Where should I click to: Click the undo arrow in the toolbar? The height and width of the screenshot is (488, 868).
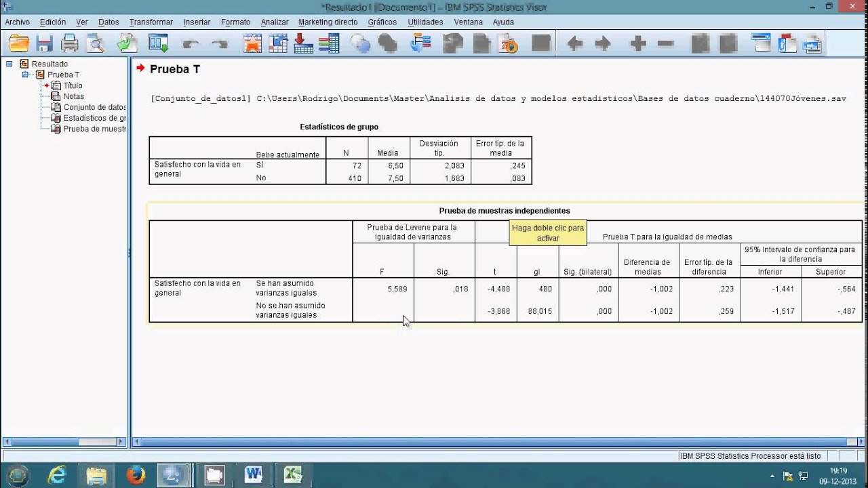click(x=191, y=44)
